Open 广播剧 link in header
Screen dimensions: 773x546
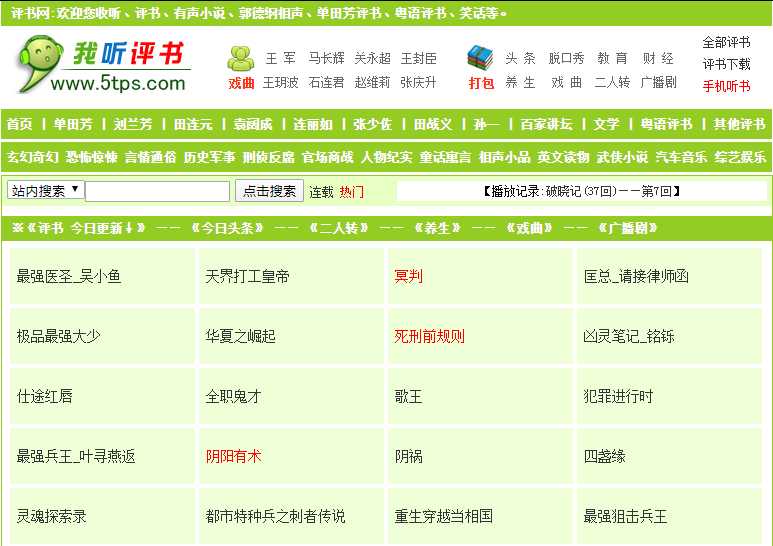(658, 82)
